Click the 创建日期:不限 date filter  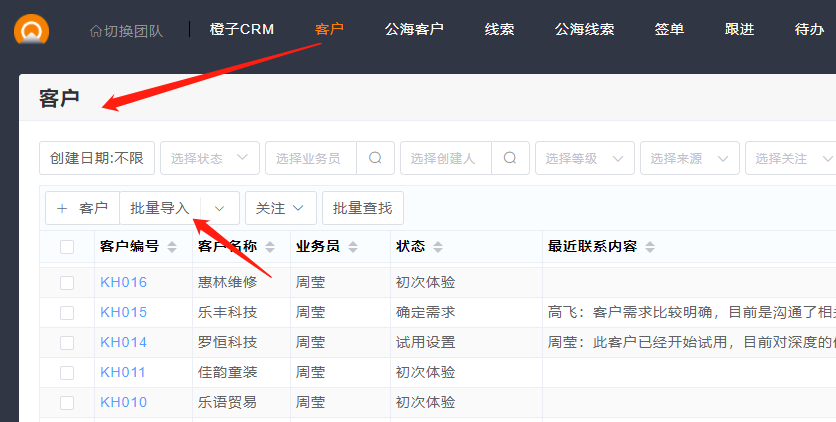pos(97,158)
